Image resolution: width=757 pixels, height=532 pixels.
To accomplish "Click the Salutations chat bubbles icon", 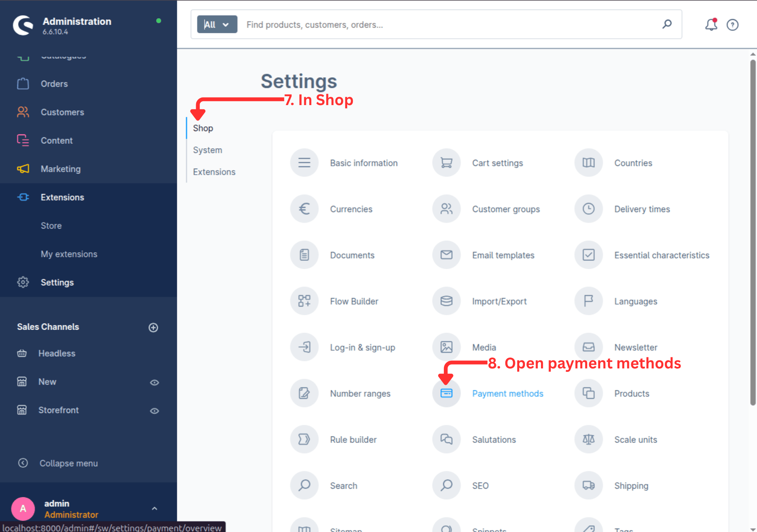I will 446,440.
